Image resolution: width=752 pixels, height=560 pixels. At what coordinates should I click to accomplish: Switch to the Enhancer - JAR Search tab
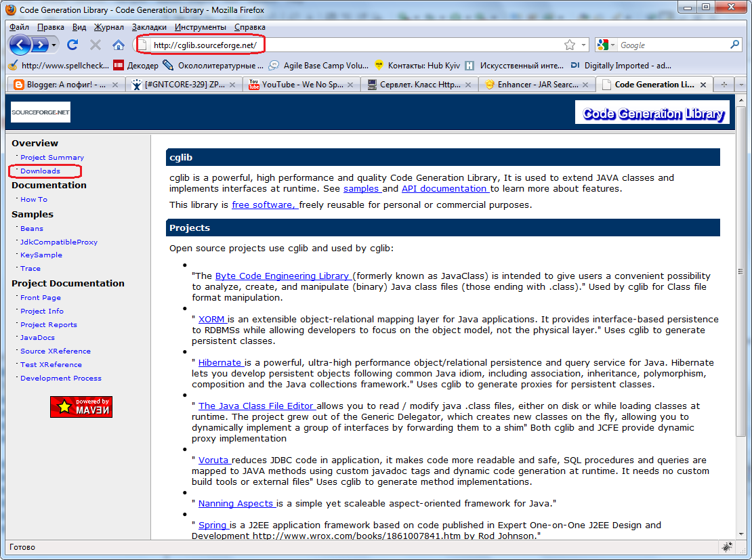(x=537, y=85)
